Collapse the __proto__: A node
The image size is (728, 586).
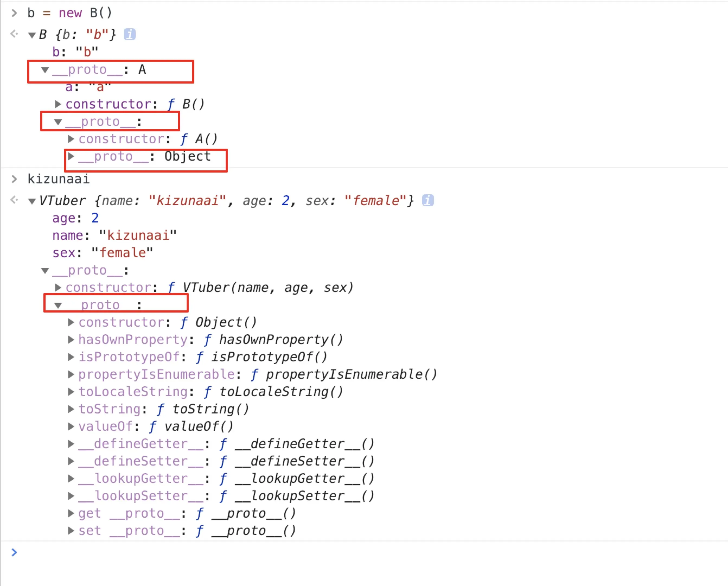[45, 70]
